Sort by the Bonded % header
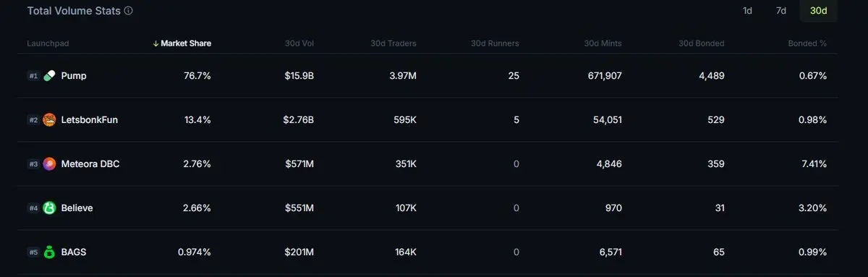The height and width of the screenshot is (277, 868). [807, 44]
